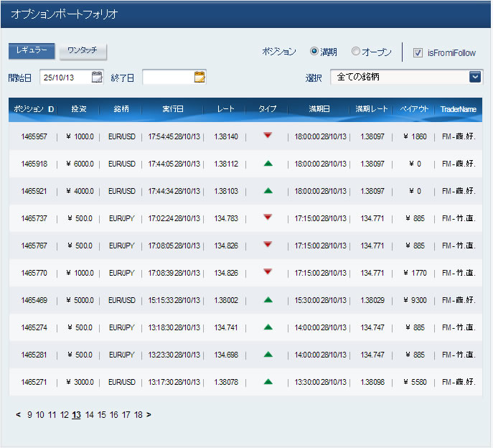Sort by 投資 column header

(x=79, y=109)
